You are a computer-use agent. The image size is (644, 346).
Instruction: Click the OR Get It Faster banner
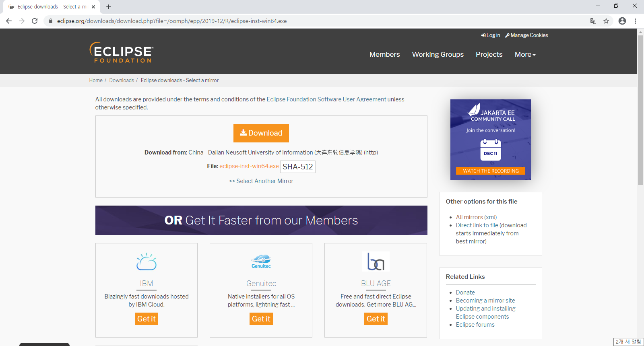[261, 220]
